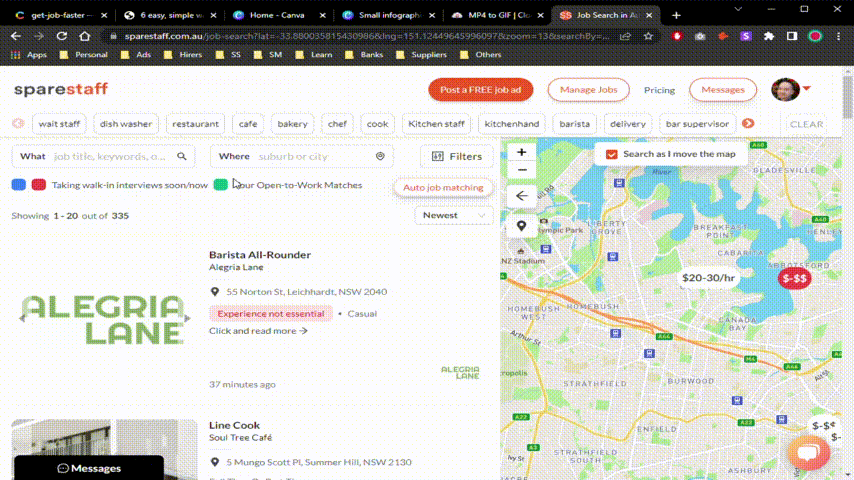
Task: Click Click and read more link
Action: [258, 331]
